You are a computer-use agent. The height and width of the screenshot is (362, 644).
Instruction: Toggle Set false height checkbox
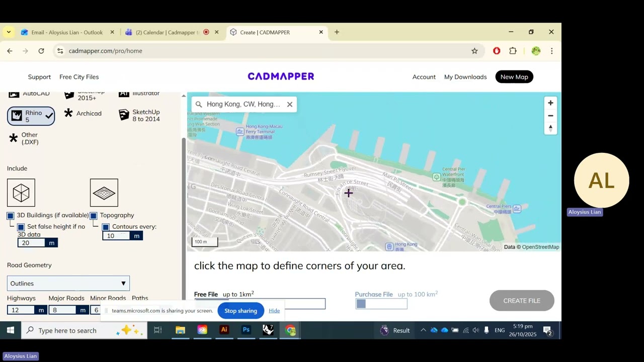pos(21,227)
